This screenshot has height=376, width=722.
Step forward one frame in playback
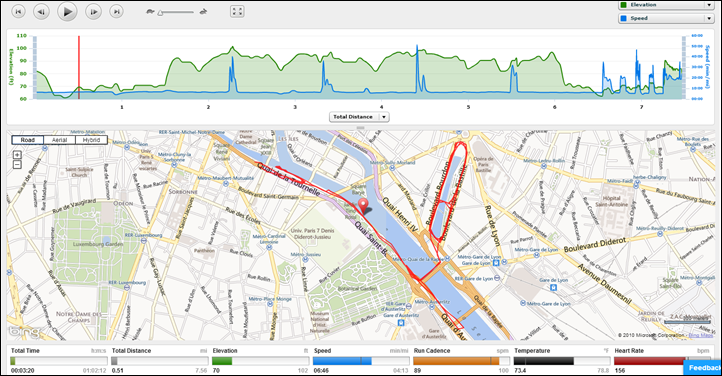click(93, 12)
